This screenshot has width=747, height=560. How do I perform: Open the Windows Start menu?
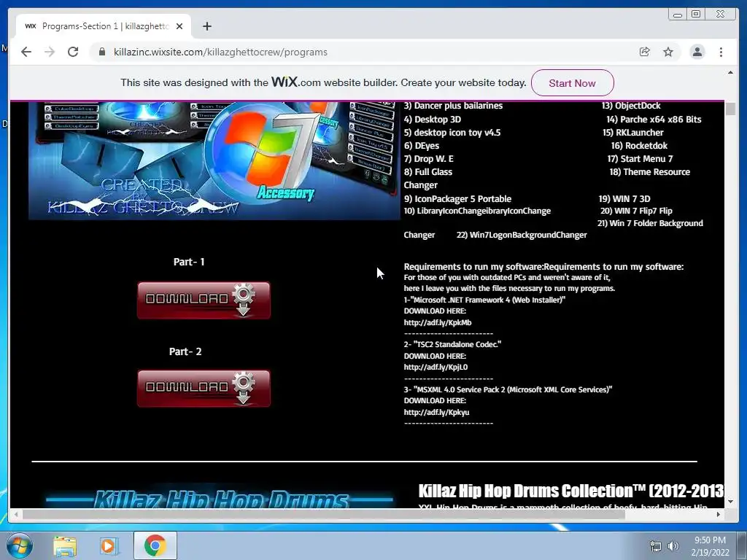pyautogui.click(x=19, y=545)
